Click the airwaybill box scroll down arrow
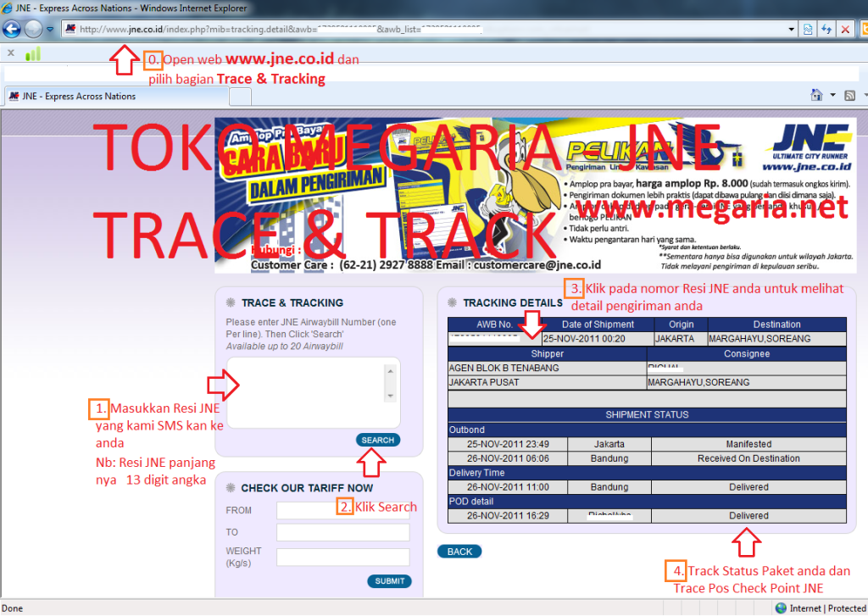The width and height of the screenshot is (868, 616). coord(390,396)
